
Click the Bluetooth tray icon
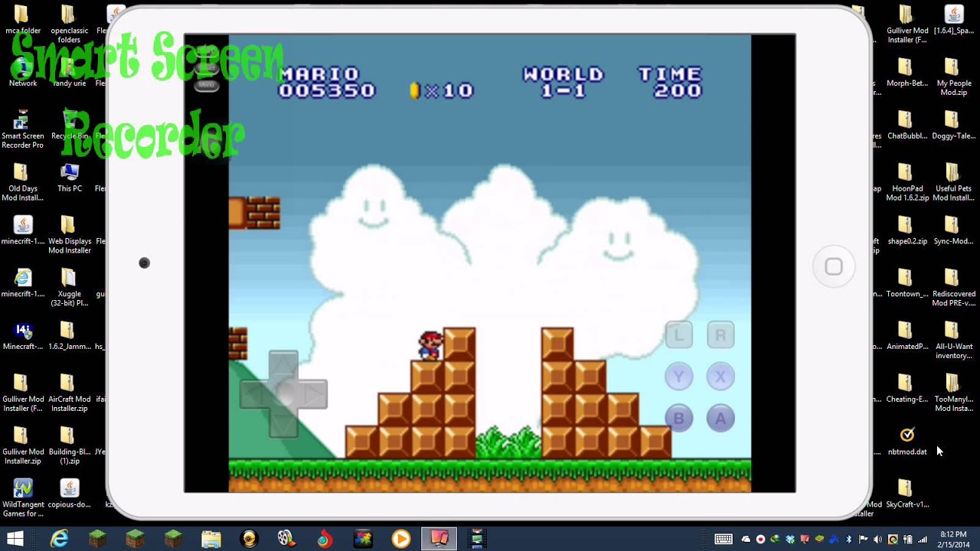point(849,540)
